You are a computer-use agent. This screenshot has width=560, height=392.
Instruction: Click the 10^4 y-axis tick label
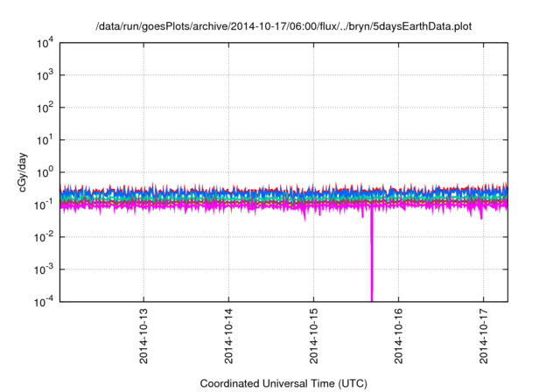[x=45, y=43]
